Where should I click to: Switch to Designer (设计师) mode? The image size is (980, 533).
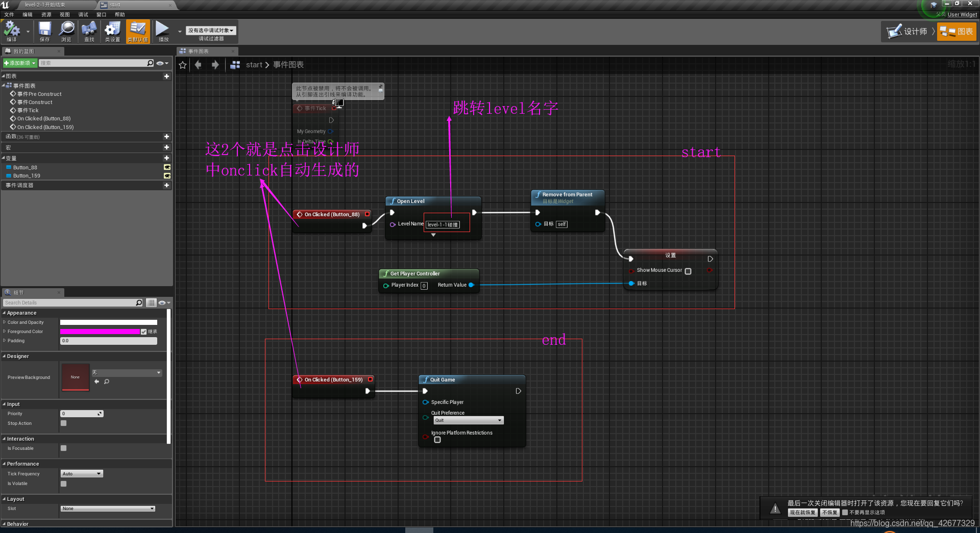(908, 32)
